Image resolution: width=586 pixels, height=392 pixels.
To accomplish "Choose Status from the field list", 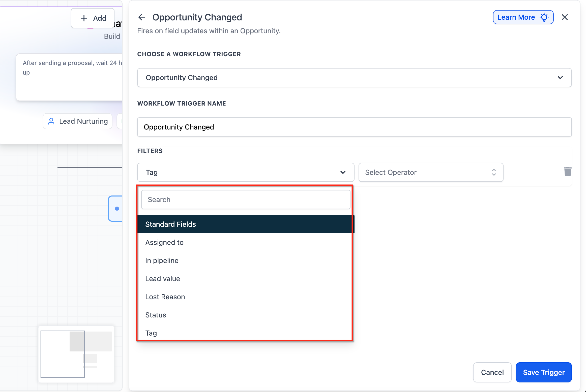I will click(x=156, y=315).
